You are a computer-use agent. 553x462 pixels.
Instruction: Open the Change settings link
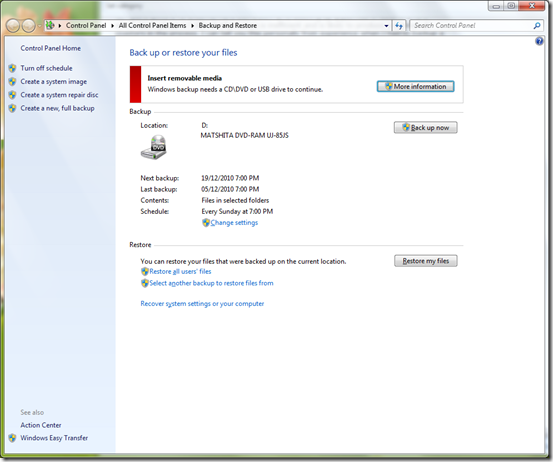coord(234,223)
